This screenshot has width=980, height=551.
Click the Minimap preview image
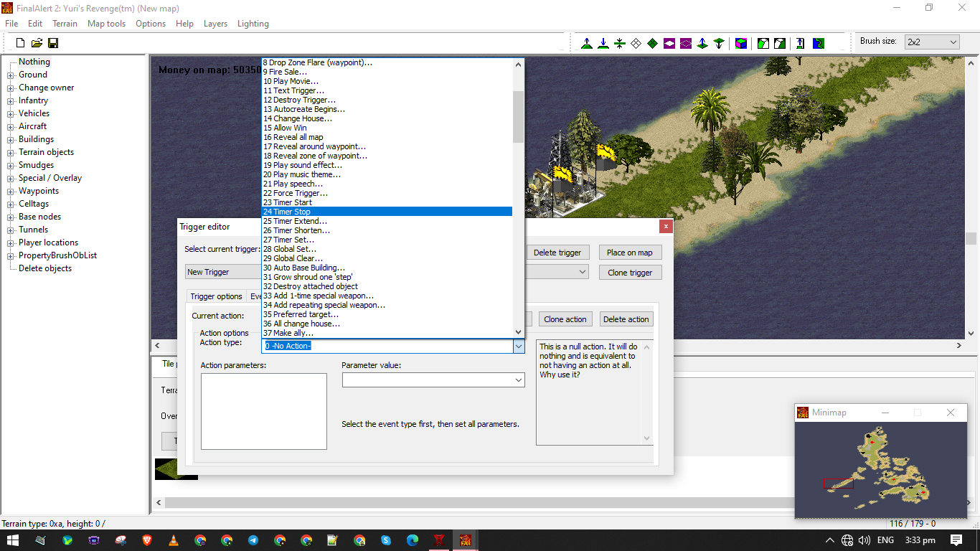click(881, 469)
